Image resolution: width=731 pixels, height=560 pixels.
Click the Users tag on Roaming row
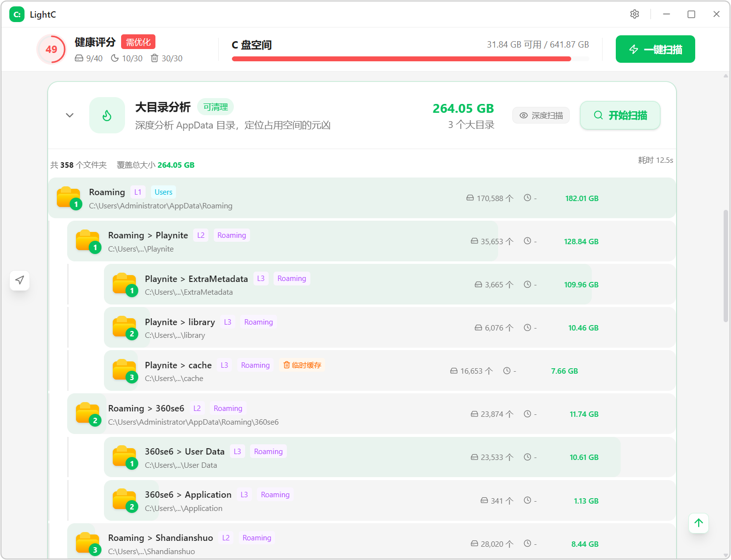[x=163, y=192]
